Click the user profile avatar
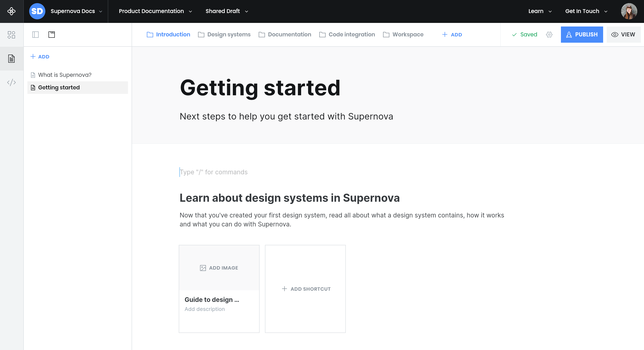The image size is (644, 350). pos(629,11)
